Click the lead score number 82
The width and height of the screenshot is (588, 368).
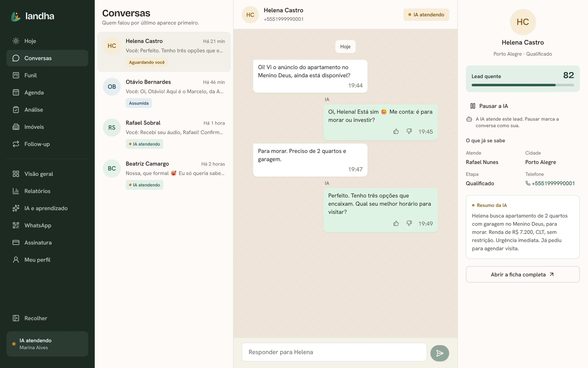point(568,75)
